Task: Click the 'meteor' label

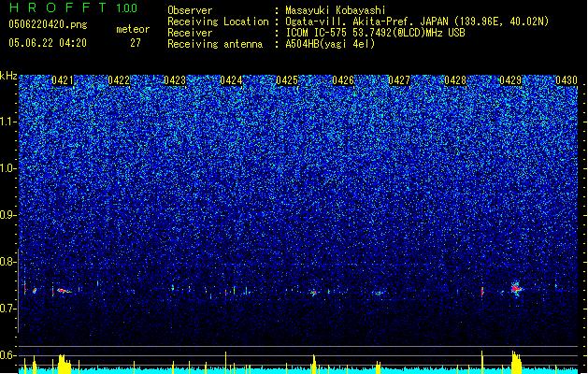Action: [133, 29]
